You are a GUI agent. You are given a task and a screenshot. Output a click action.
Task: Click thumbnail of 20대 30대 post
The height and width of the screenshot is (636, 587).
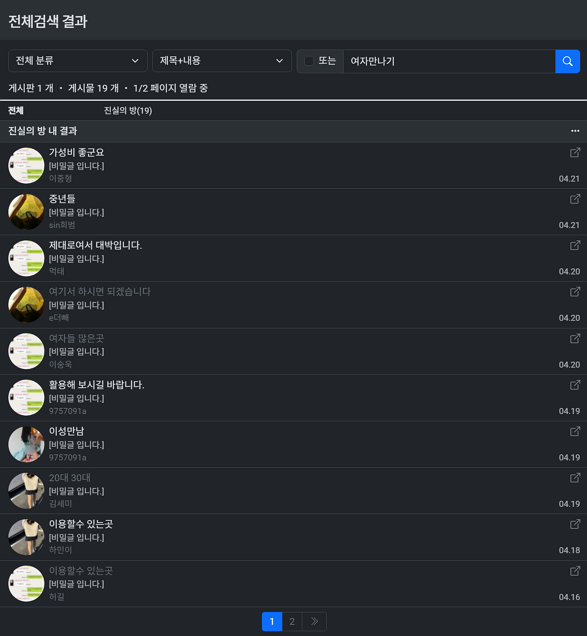pyautogui.click(x=26, y=491)
